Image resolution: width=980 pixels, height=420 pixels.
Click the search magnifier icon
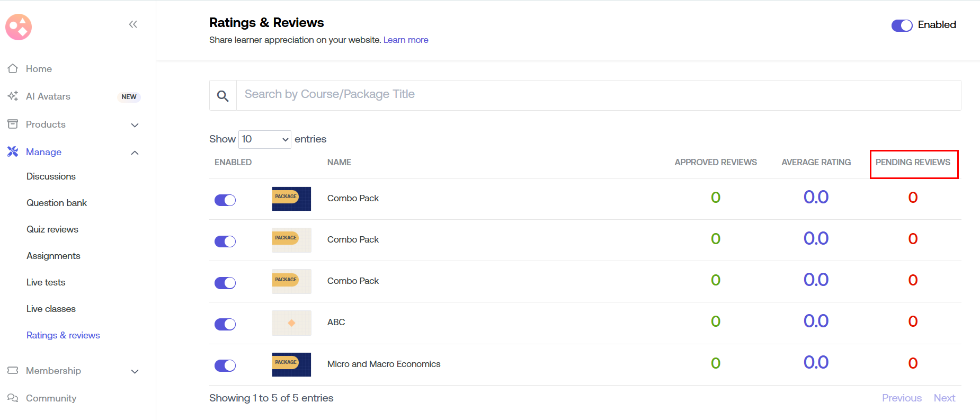coord(223,96)
